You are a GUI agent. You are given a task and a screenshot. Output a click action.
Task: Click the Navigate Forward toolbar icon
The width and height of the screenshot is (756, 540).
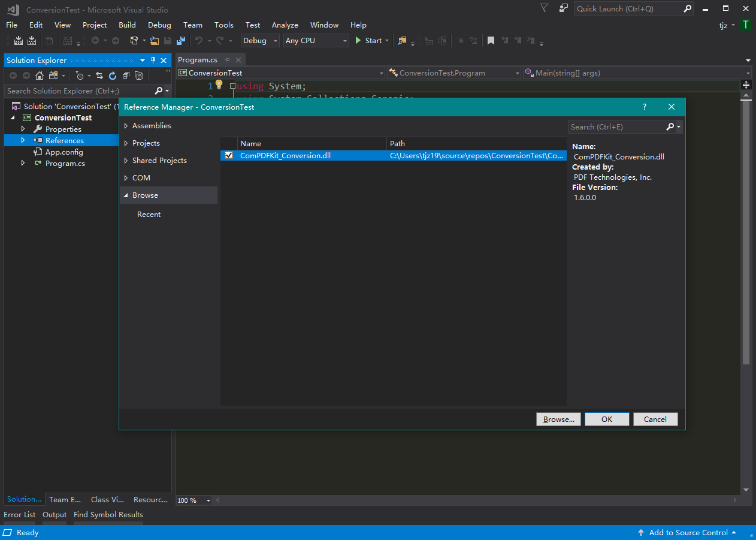(x=116, y=41)
